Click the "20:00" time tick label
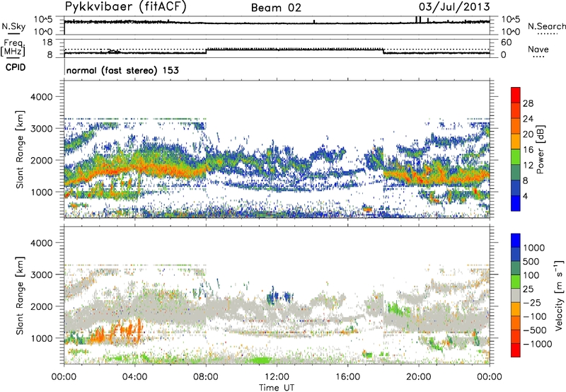 tap(419, 377)
